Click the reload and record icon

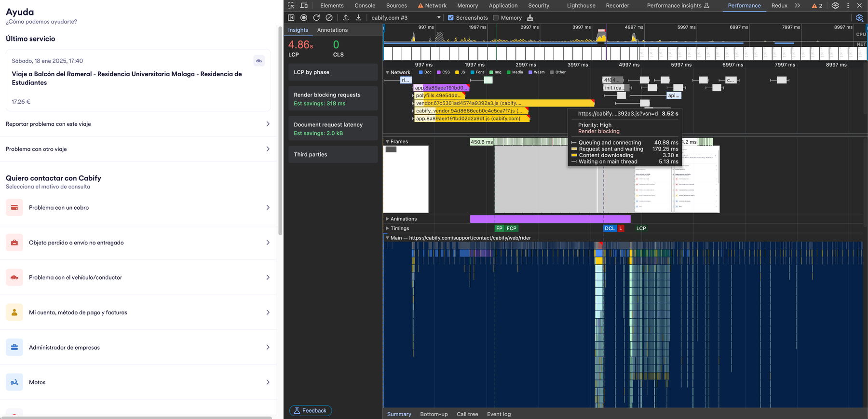point(316,18)
